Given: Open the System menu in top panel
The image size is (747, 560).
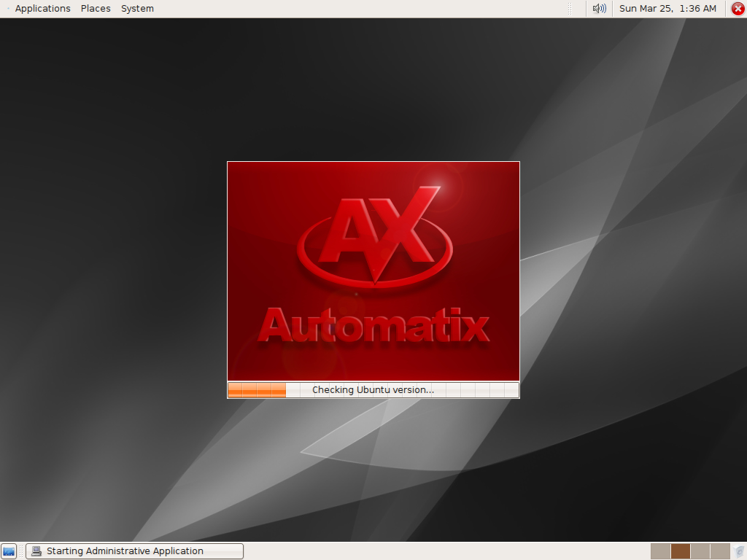Looking at the screenshot, I should (x=137, y=9).
